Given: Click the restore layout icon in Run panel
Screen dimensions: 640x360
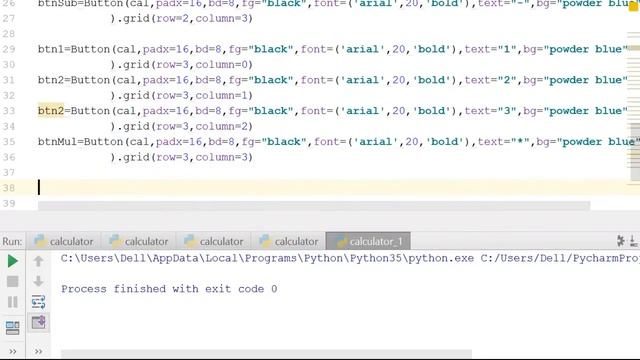Looking at the screenshot, I should point(13,327).
